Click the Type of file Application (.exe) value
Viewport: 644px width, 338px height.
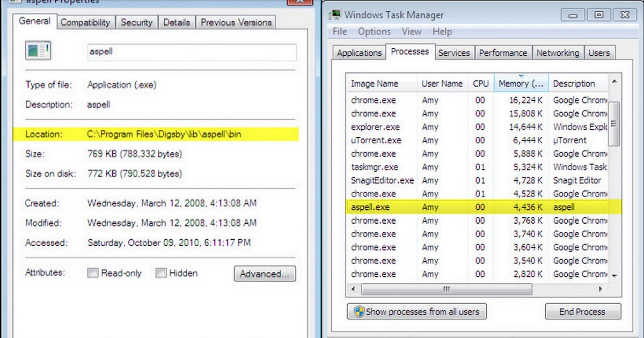(122, 85)
